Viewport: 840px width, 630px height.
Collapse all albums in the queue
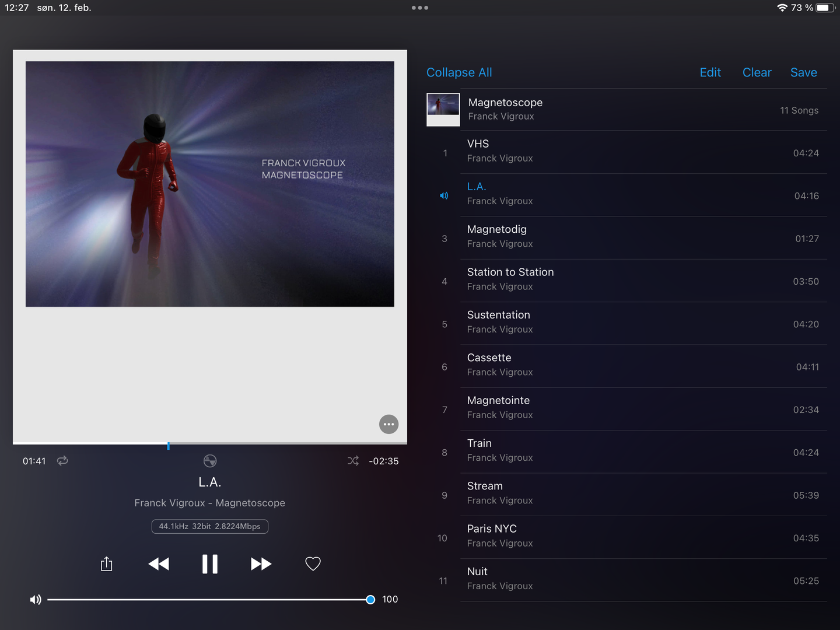[459, 72]
